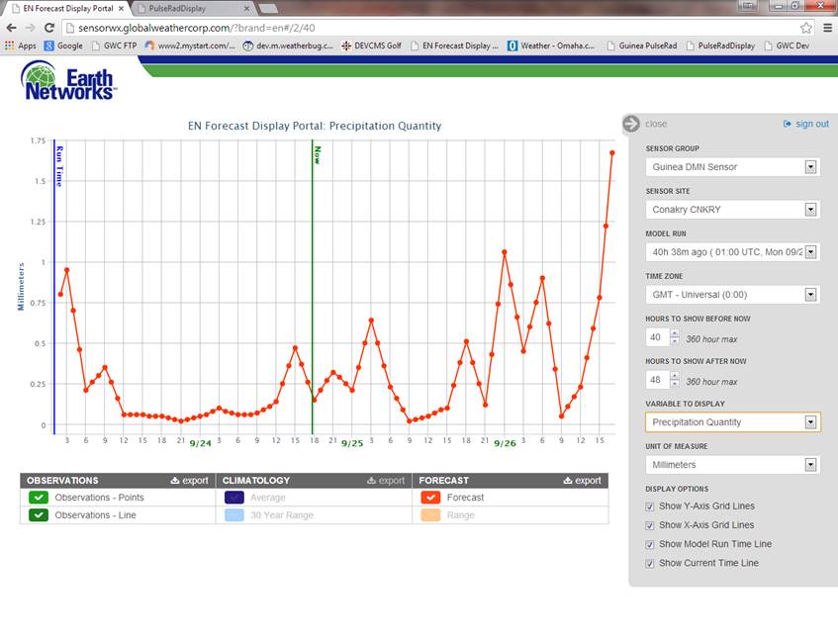
Task: Open the Weather - Omaha bookmark
Action: click(x=551, y=46)
